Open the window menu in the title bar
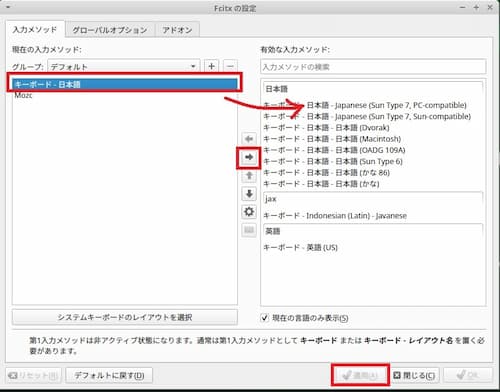This screenshot has width=500, height=392. coord(8,7)
